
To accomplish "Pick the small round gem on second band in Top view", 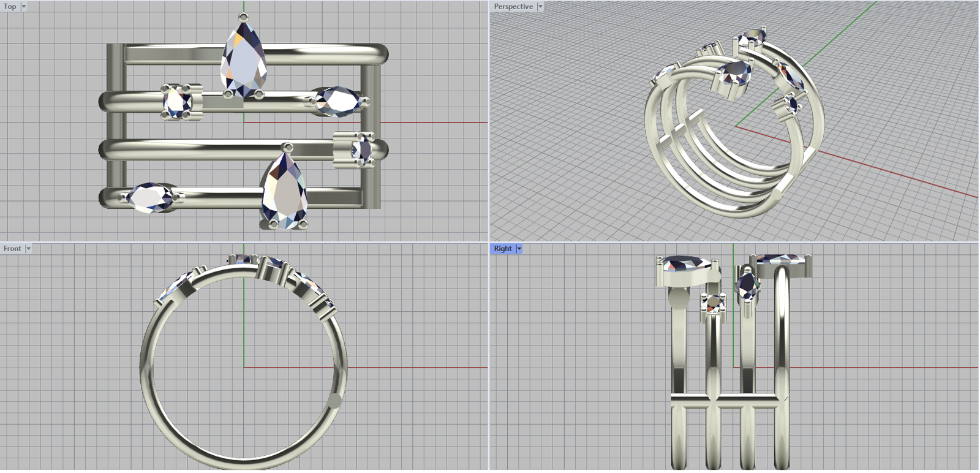I will click(178, 101).
